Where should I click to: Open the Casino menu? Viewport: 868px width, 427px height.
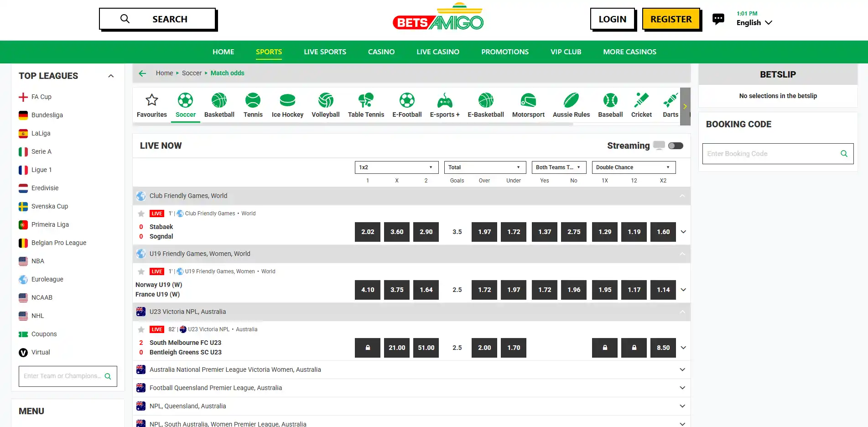(381, 52)
